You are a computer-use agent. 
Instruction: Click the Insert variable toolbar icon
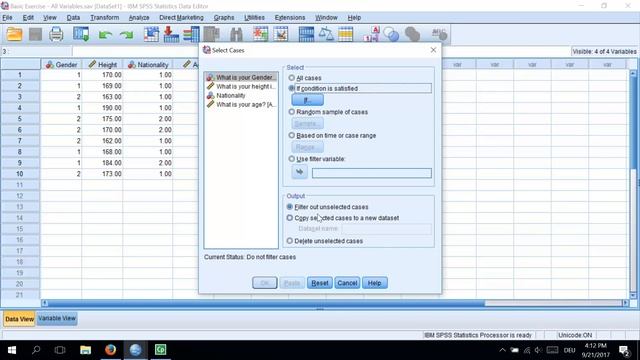coord(281,34)
